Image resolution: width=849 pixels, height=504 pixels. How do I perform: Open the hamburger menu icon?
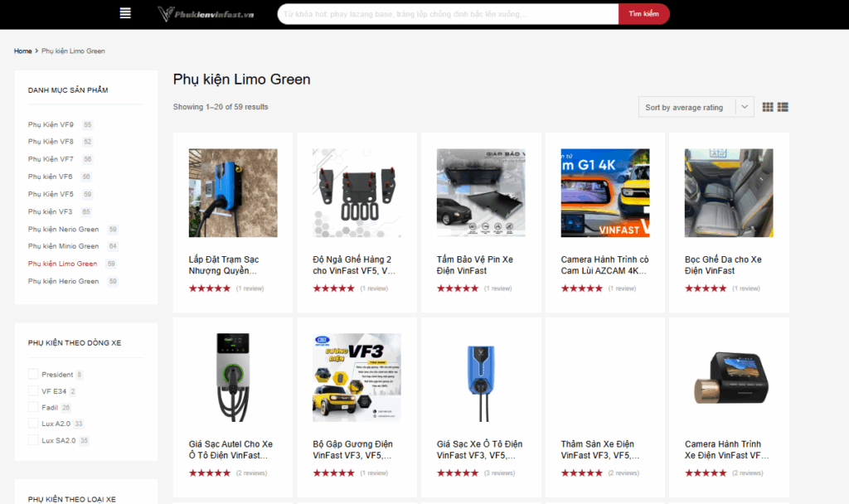point(125,13)
